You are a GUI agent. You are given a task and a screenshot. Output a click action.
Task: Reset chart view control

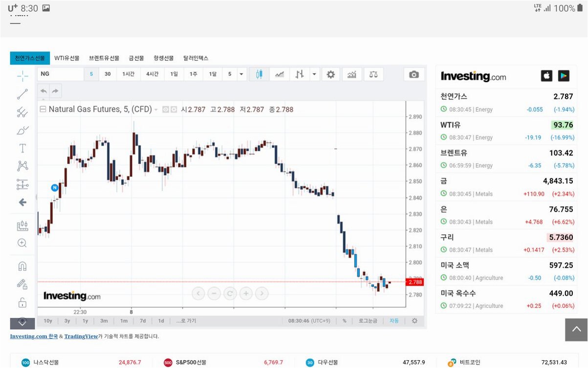click(x=230, y=293)
